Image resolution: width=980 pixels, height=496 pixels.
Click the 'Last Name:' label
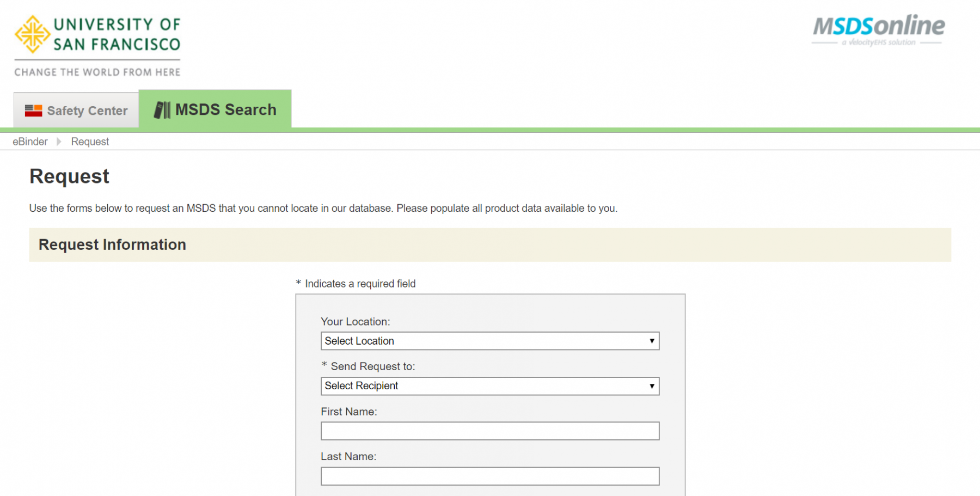pos(348,456)
